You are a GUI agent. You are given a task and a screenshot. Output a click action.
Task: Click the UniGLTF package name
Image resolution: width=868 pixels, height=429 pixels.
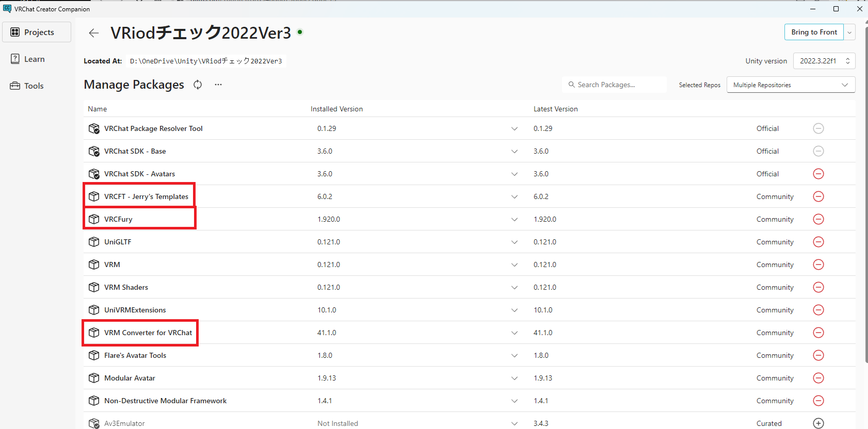click(x=118, y=242)
